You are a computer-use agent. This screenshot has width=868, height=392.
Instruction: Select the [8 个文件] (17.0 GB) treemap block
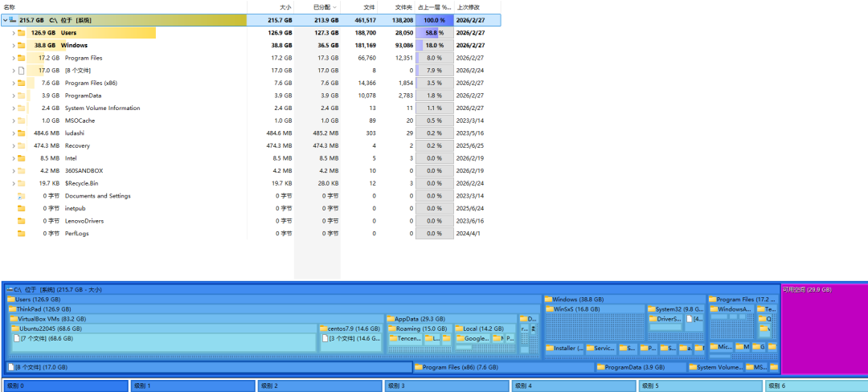[209, 367]
